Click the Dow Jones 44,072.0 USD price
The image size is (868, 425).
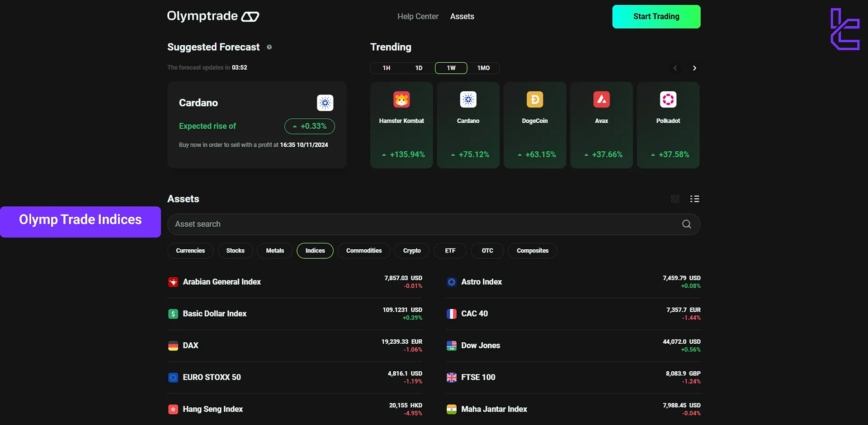coord(682,342)
